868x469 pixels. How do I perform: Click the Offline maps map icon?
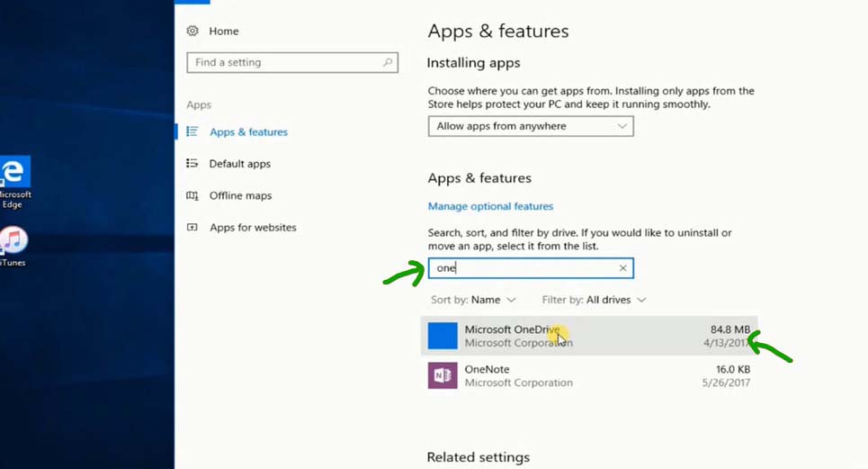tap(192, 195)
